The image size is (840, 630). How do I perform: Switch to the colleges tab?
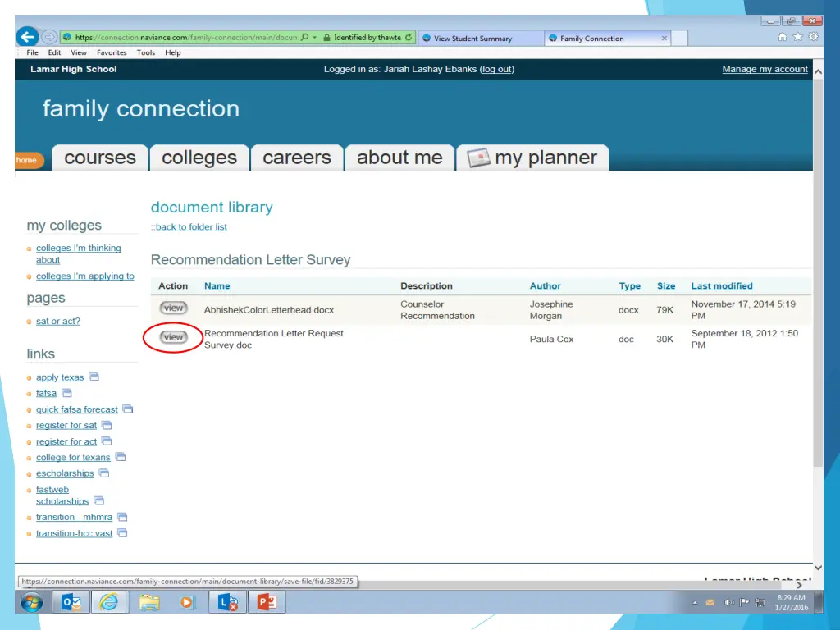(x=199, y=157)
